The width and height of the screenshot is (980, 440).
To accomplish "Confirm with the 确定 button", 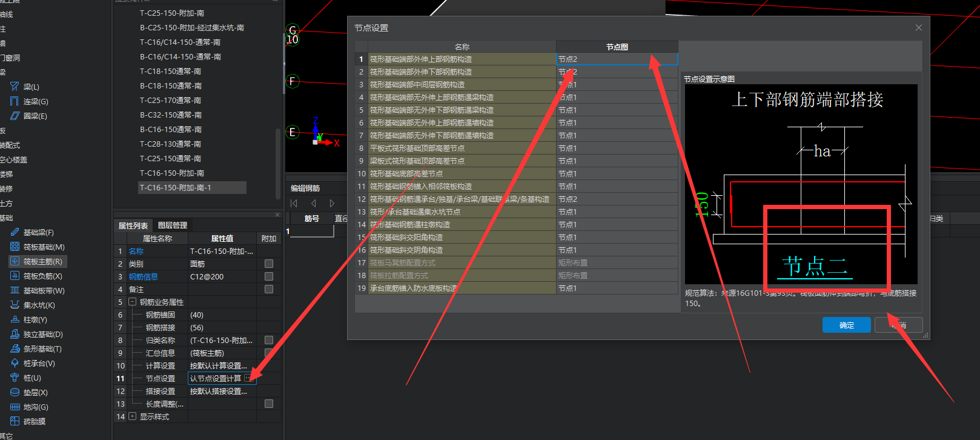I will pos(847,325).
